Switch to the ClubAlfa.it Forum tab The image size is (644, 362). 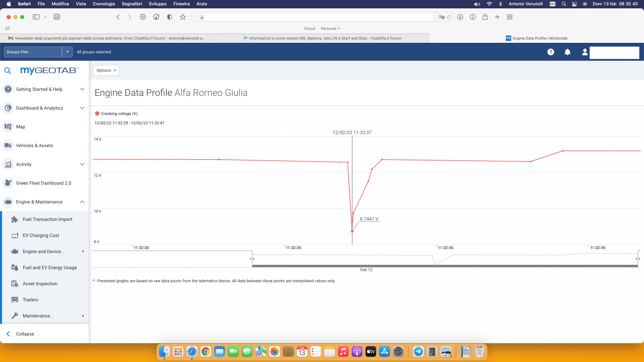click(322, 38)
